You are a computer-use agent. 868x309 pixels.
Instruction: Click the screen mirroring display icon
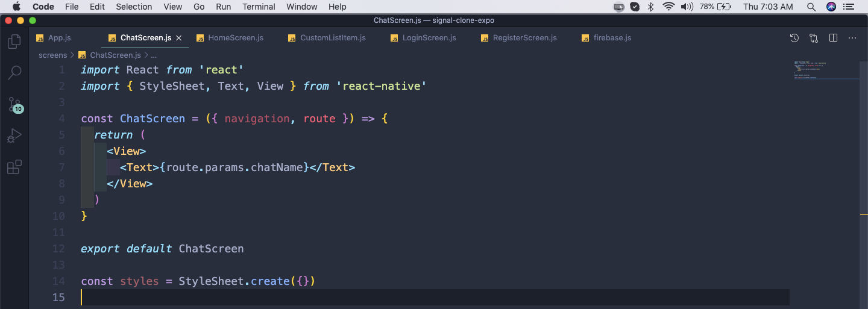click(x=619, y=7)
